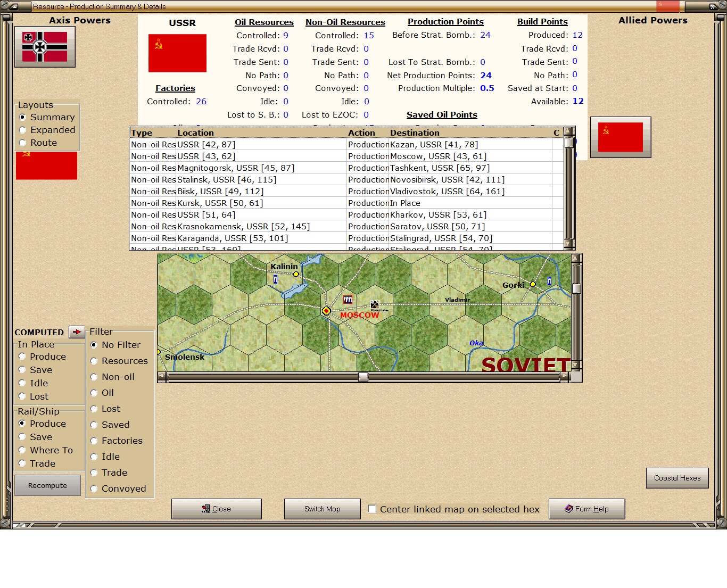Click the Switch Map button
The height and width of the screenshot is (588, 727).
point(323,509)
